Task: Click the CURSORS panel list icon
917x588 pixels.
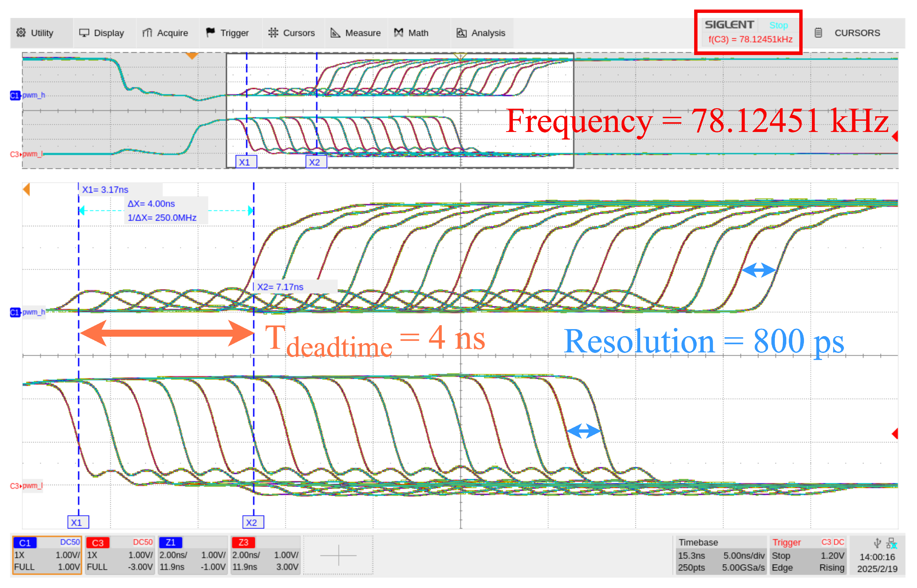Action: (x=818, y=33)
